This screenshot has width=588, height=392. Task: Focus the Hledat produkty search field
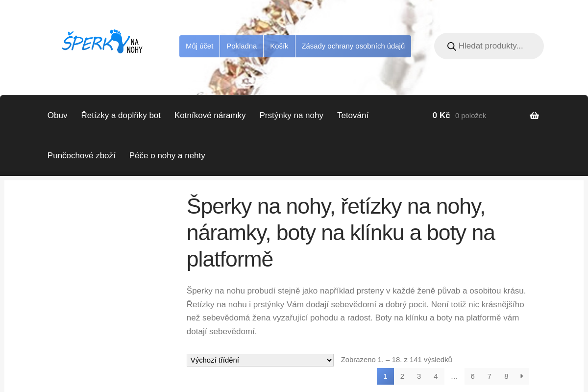tap(489, 46)
